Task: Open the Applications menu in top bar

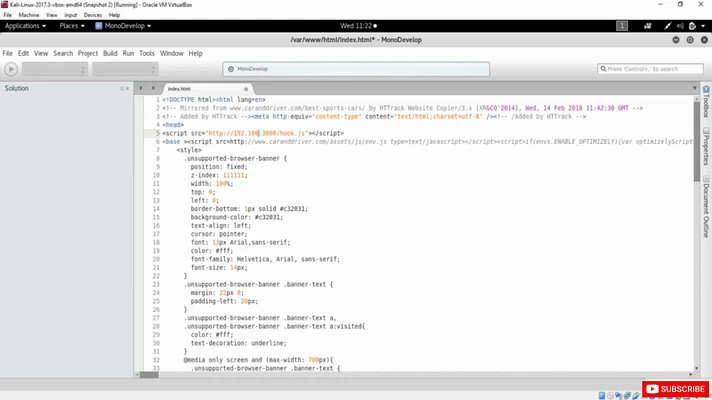Action: tap(25, 26)
